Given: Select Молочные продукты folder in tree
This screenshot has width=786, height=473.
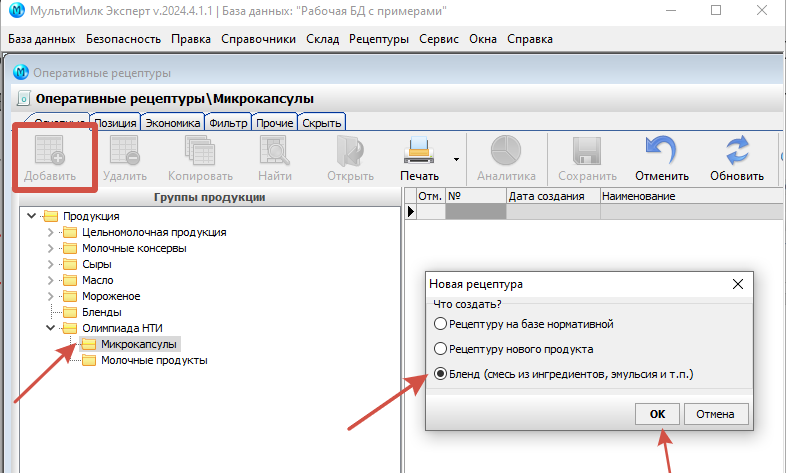Looking at the screenshot, I should pos(154,360).
